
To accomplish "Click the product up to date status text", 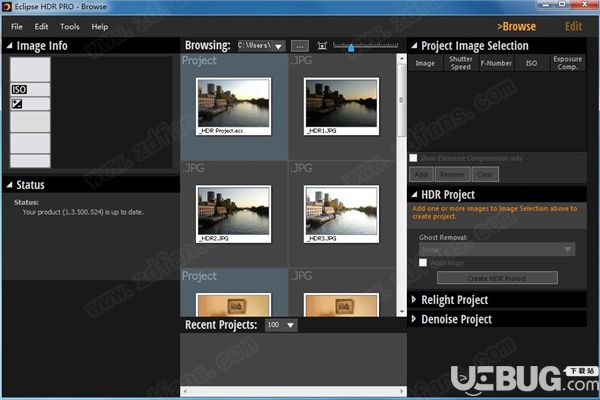I will click(x=83, y=212).
